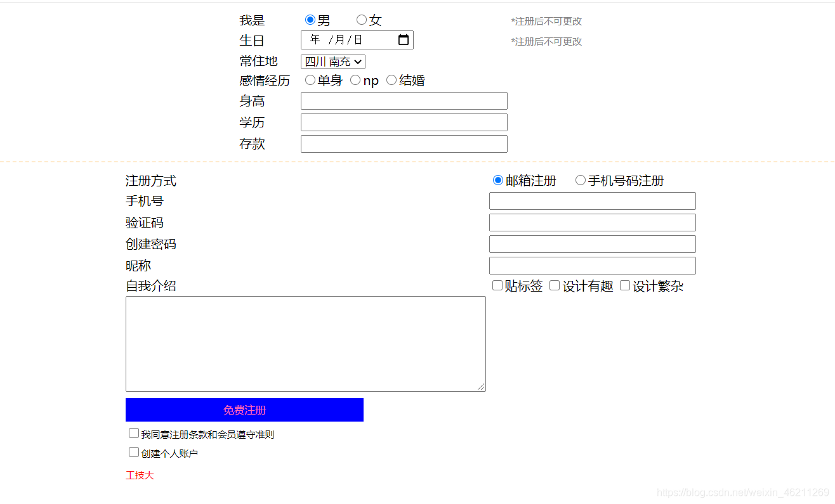Select 手机号码注册 registration method
The height and width of the screenshot is (504, 835).
(581, 181)
